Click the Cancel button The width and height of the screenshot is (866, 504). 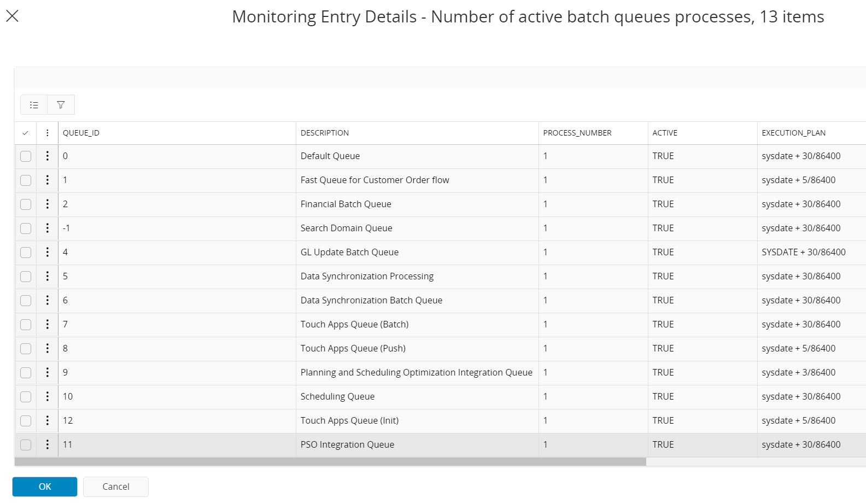[116, 487]
